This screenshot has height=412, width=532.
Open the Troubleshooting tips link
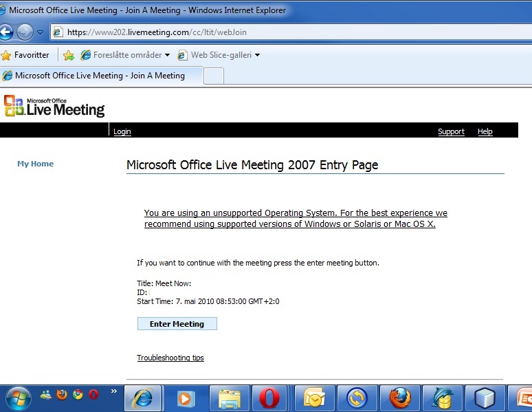coord(170,358)
